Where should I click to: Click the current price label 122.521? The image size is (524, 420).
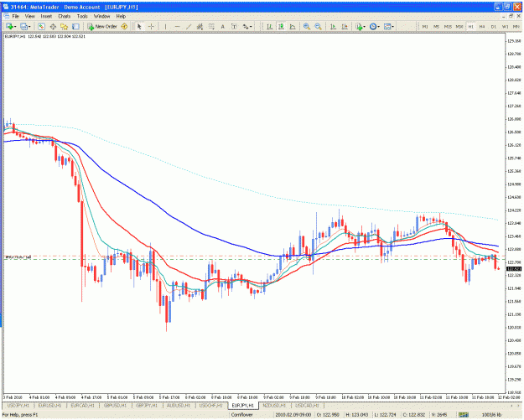click(x=514, y=268)
